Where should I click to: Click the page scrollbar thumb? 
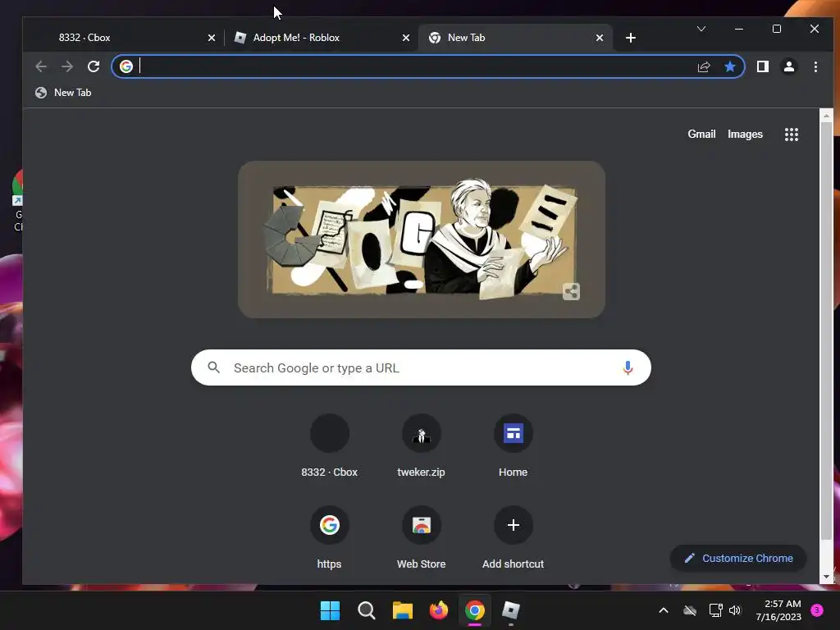pyautogui.click(x=826, y=330)
